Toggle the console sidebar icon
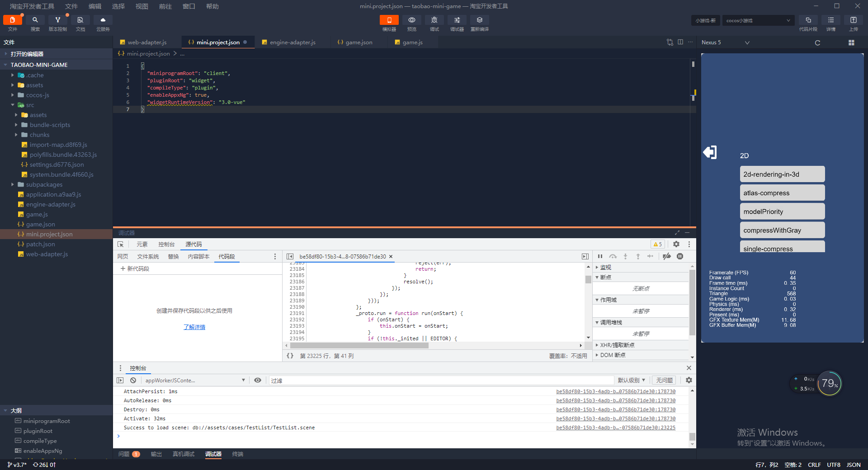This screenshot has height=470, width=868. point(120,381)
